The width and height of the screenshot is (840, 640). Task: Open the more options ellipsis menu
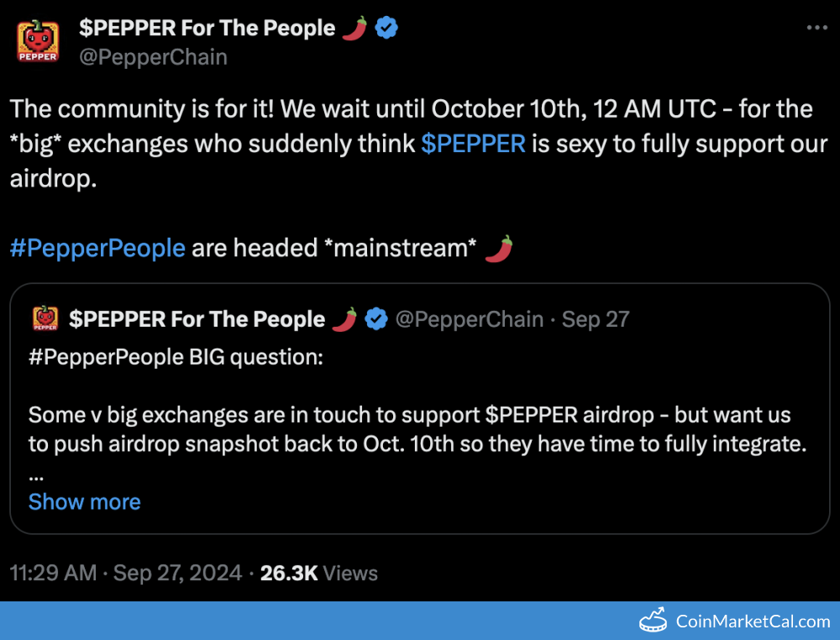pos(817,28)
